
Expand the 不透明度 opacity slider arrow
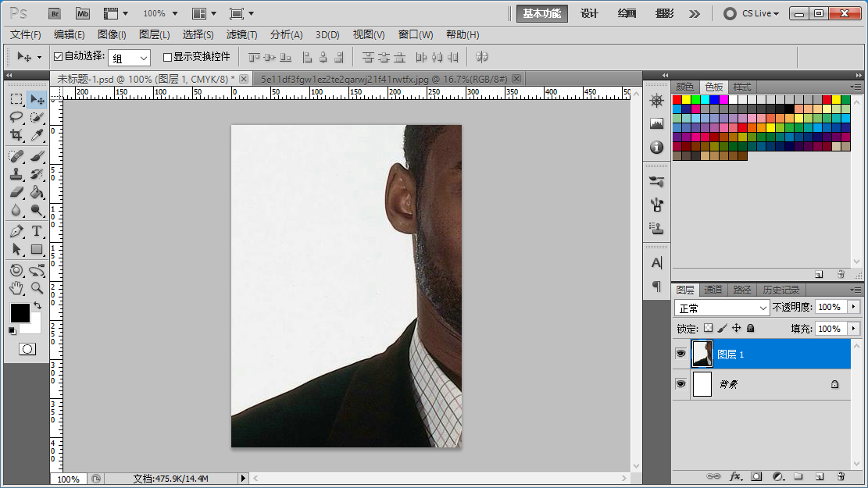(x=853, y=308)
